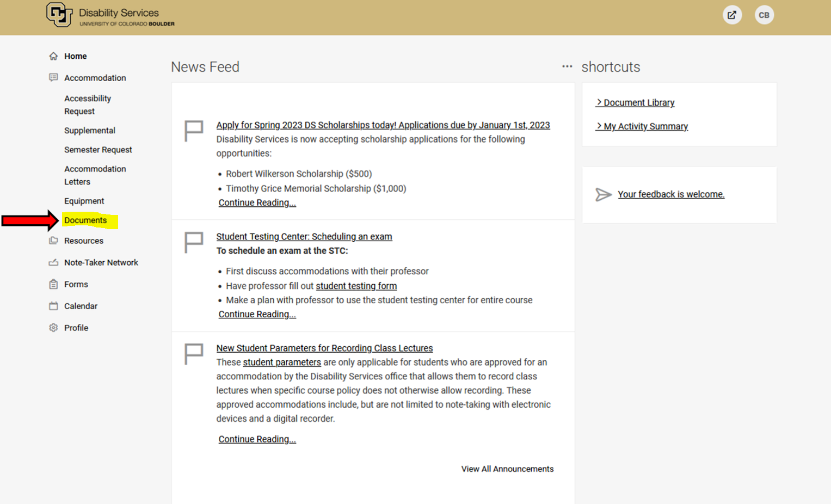Click the Forms clipboard icon
Screen dimensions: 831x504
click(53, 284)
